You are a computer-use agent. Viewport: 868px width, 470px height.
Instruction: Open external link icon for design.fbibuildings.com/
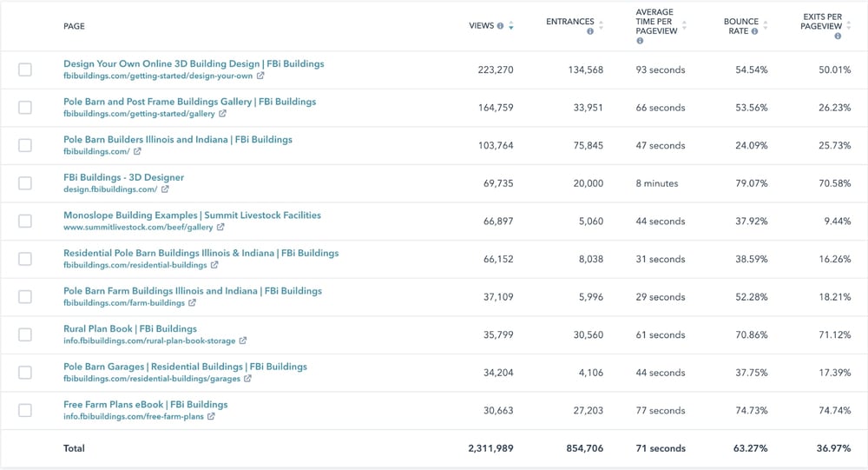(x=165, y=189)
